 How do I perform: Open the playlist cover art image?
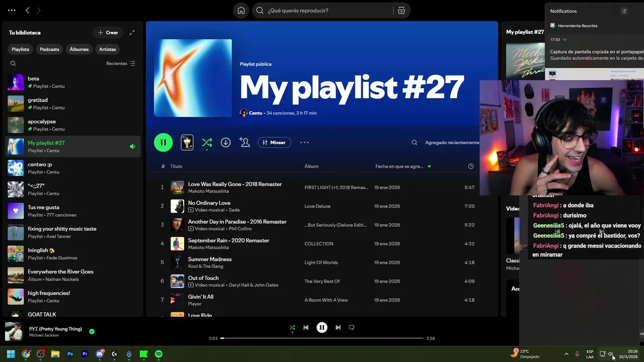tap(193, 78)
